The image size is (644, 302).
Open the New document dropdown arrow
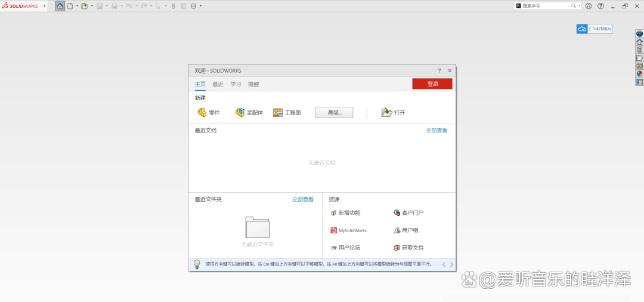click(77, 6)
